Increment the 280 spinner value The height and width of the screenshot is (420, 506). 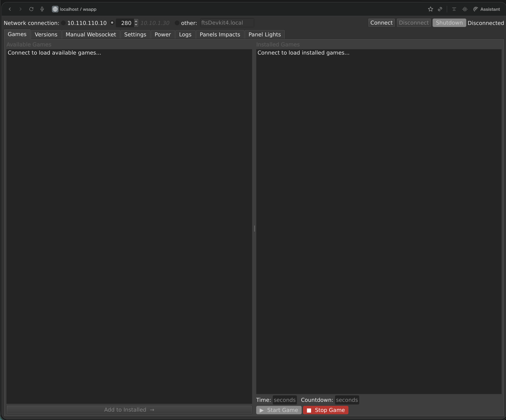click(x=136, y=21)
